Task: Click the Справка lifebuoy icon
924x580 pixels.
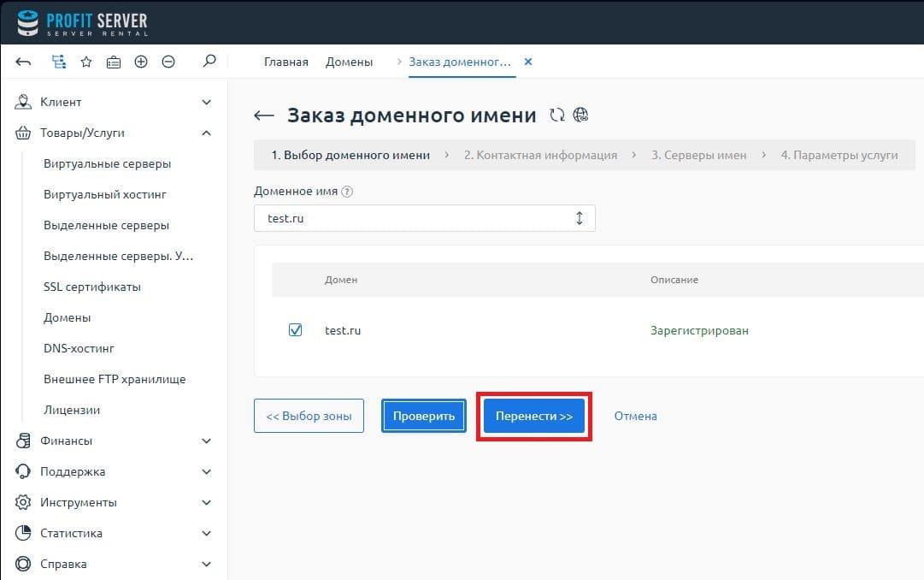Action: (x=22, y=564)
